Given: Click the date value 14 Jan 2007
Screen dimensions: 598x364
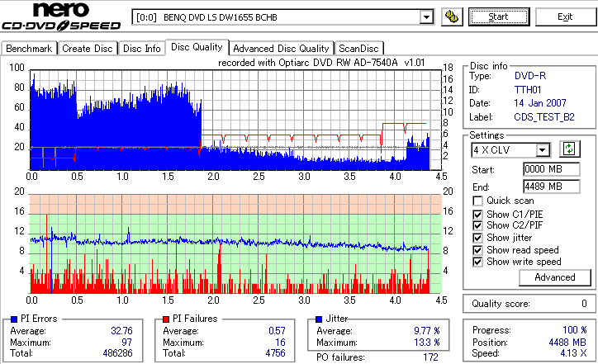Looking at the screenshot, I should tap(540, 103).
